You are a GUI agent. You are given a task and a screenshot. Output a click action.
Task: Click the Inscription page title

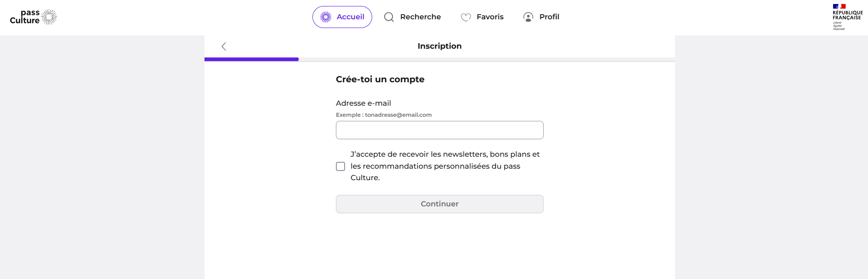pyautogui.click(x=440, y=46)
